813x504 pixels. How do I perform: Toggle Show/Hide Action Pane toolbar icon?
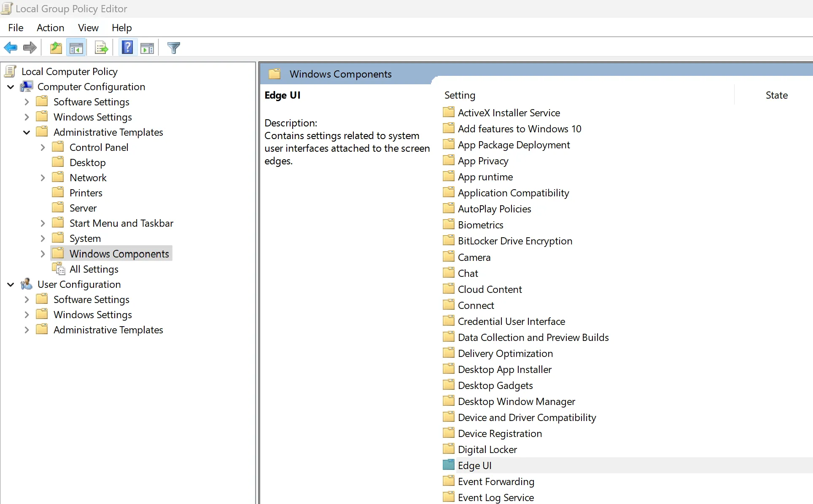147,48
